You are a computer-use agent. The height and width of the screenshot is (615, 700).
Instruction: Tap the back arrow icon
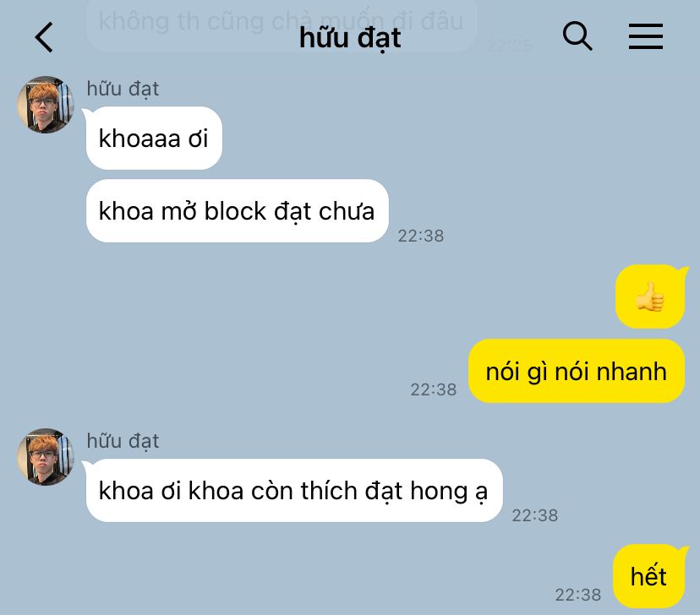[x=44, y=37]
